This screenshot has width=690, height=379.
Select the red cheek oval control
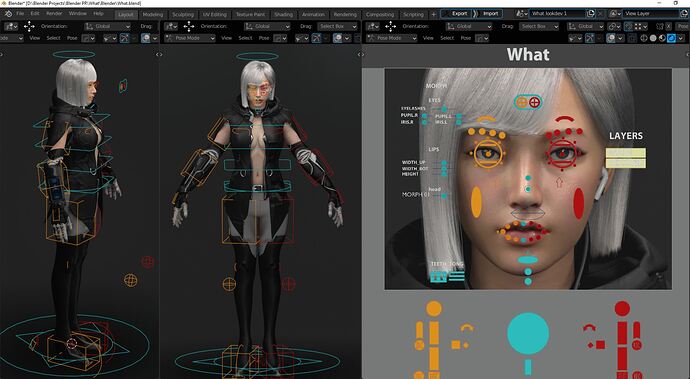click(579, 203)
